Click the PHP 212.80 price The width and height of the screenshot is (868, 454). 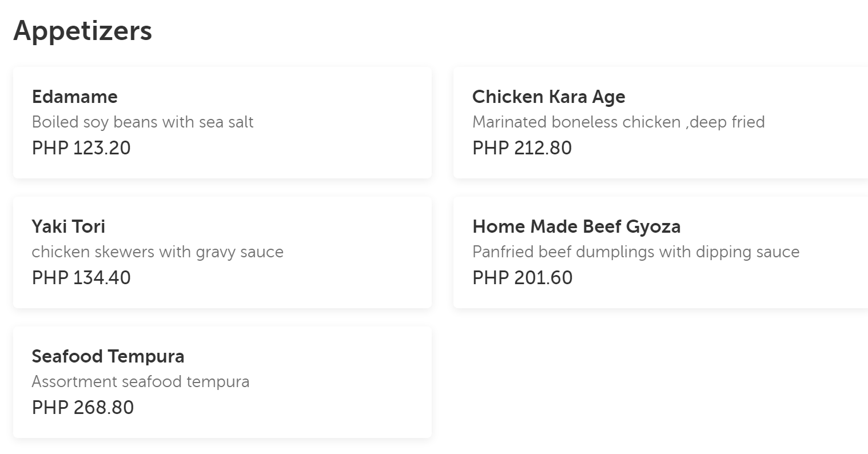click(x=522, y=148)
